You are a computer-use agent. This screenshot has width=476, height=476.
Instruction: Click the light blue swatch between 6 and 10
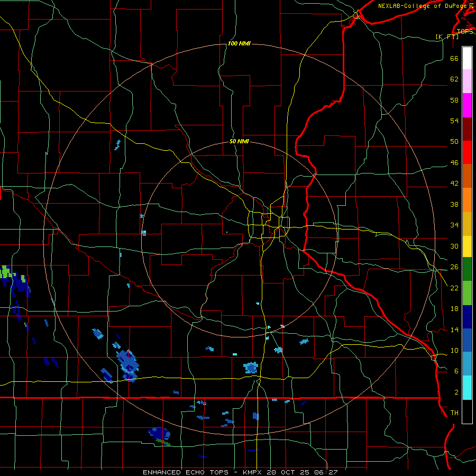point(467,364)
